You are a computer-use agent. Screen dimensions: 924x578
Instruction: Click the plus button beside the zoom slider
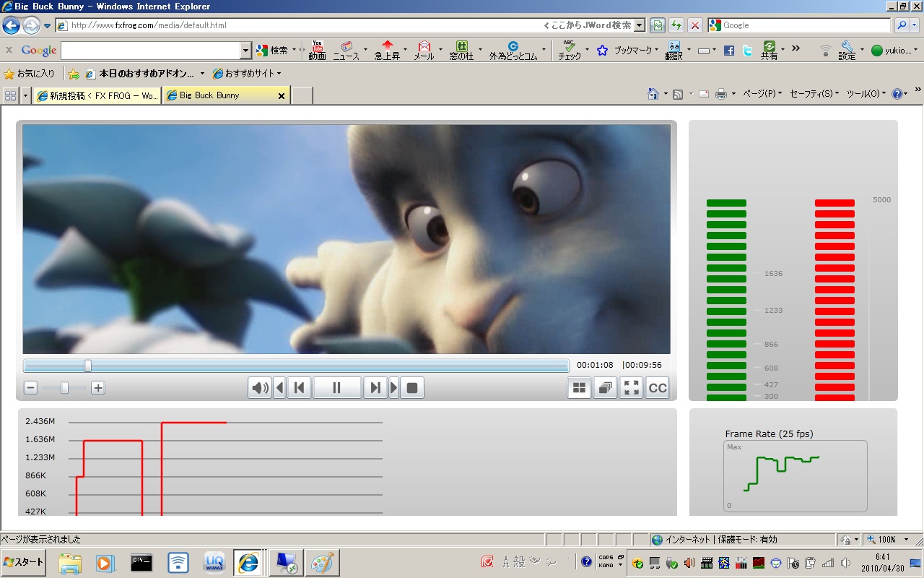[x=98, y=388]
